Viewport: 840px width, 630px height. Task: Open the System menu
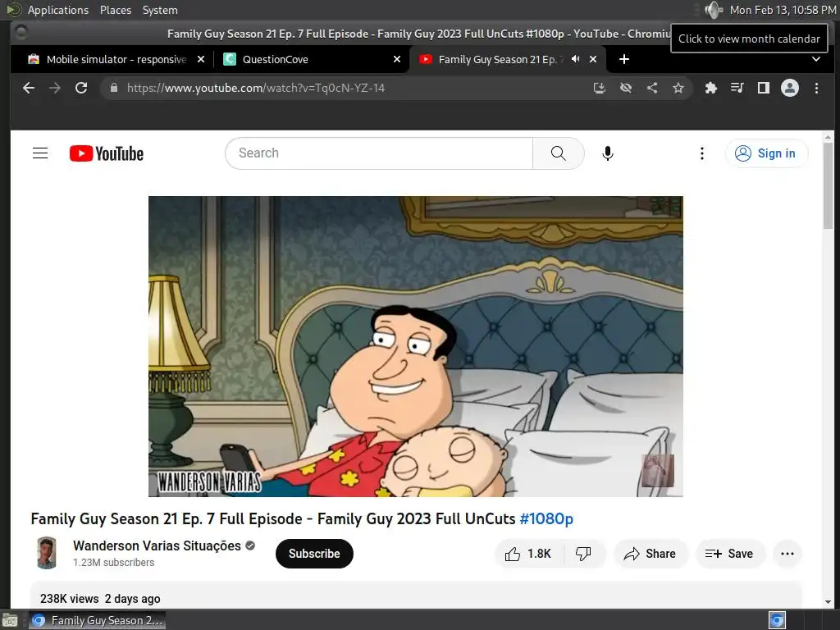(160, 10)
